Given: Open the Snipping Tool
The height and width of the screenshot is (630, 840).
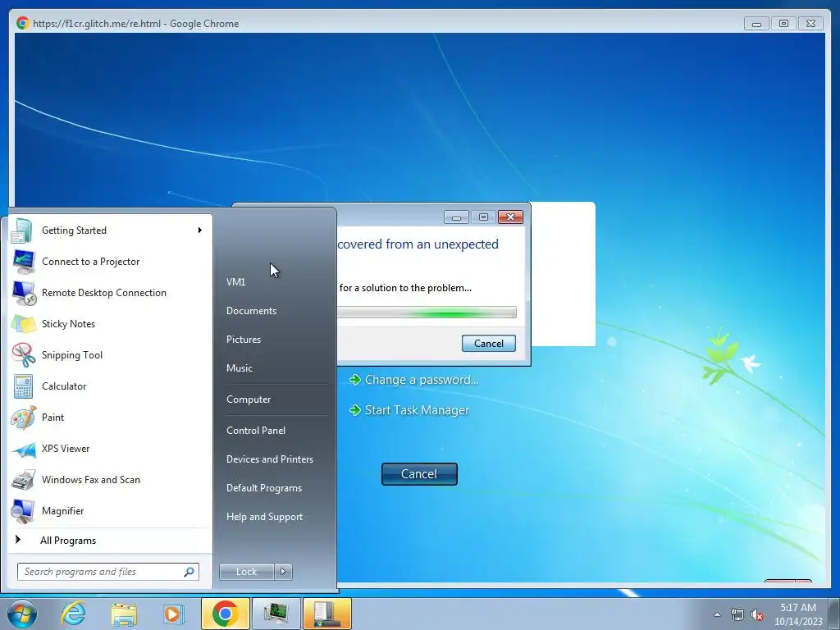Looking at the screenshot, I should pos(110,354).
